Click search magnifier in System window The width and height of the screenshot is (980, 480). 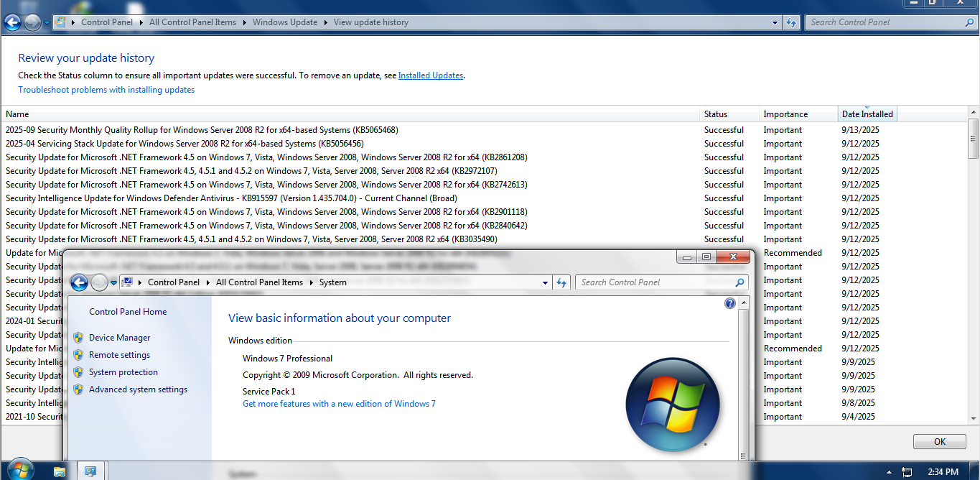739,282
